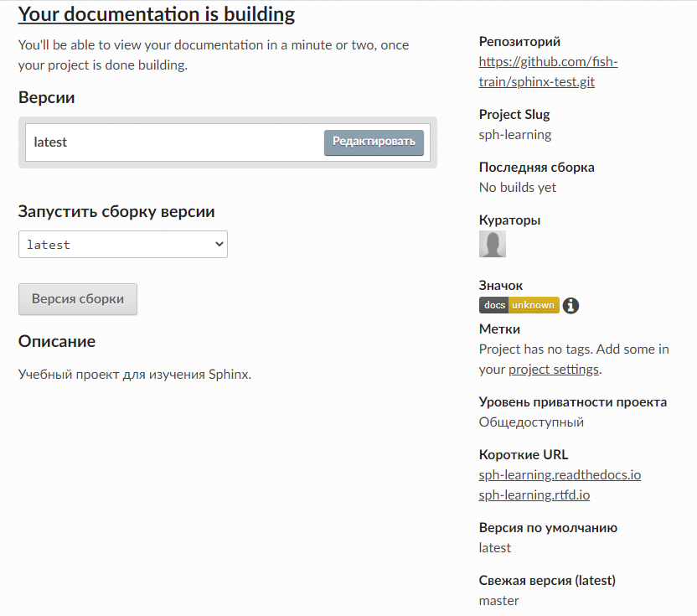697x616 pixels.
Task: Open the project settings link
Action: [554, 370]
